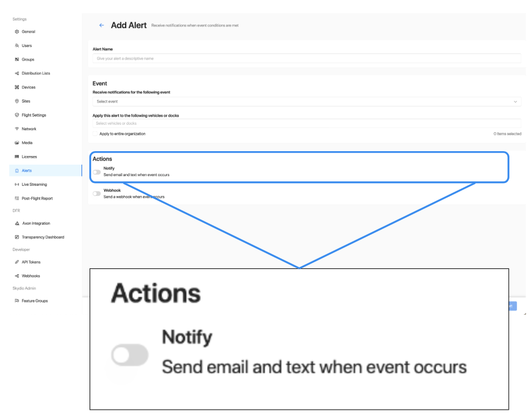Click the Alerts bell icon
Image resolution: width=531 pixels, height=420 pixels.
17,171
